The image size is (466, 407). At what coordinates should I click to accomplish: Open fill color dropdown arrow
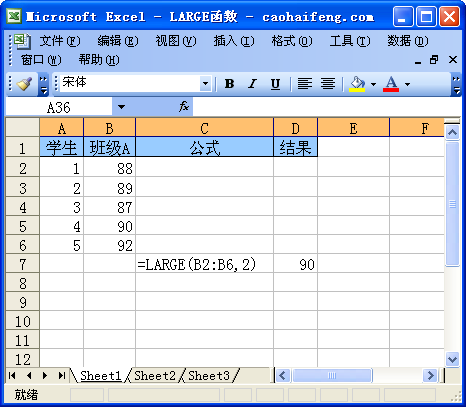(373, 84)
